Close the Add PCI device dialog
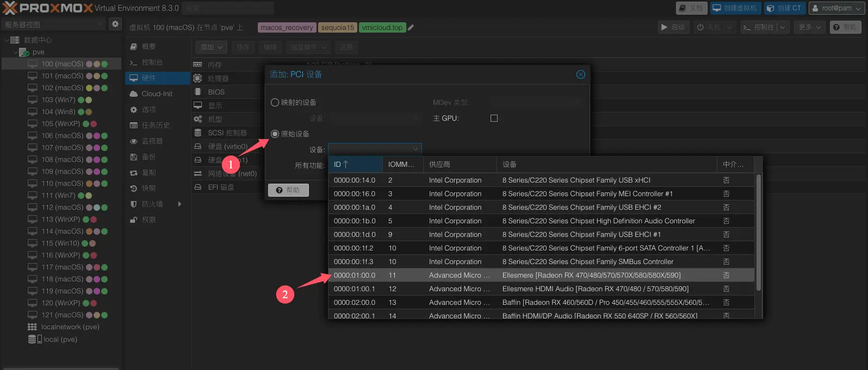This screenshot has width=868, height=370. click(581, 74)
